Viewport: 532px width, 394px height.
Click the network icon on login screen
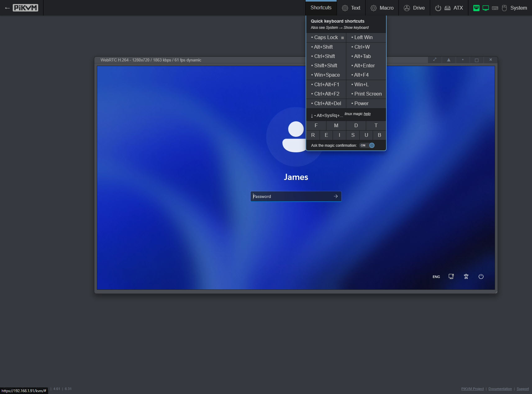tap(451, 276)
